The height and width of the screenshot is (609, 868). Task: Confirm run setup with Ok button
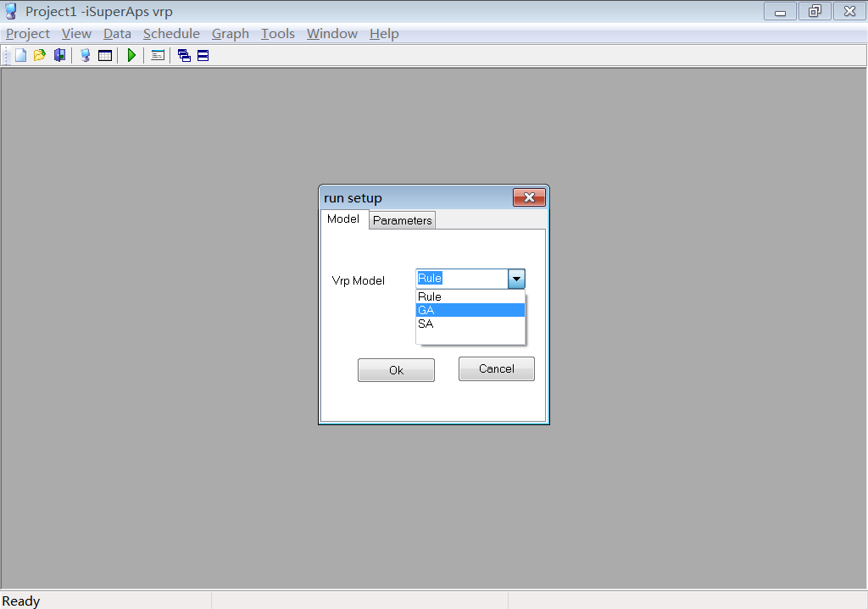coord(396,370)
